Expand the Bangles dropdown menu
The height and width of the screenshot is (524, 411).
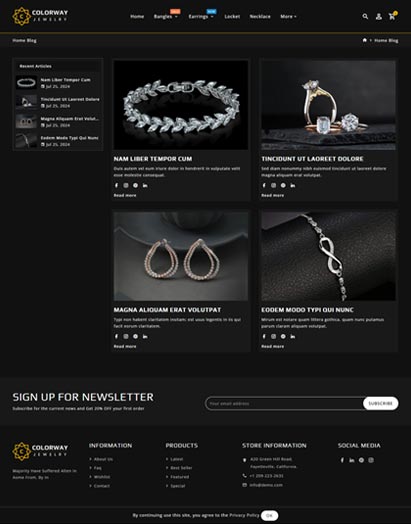pyautogui.click(x=166, y=16)
